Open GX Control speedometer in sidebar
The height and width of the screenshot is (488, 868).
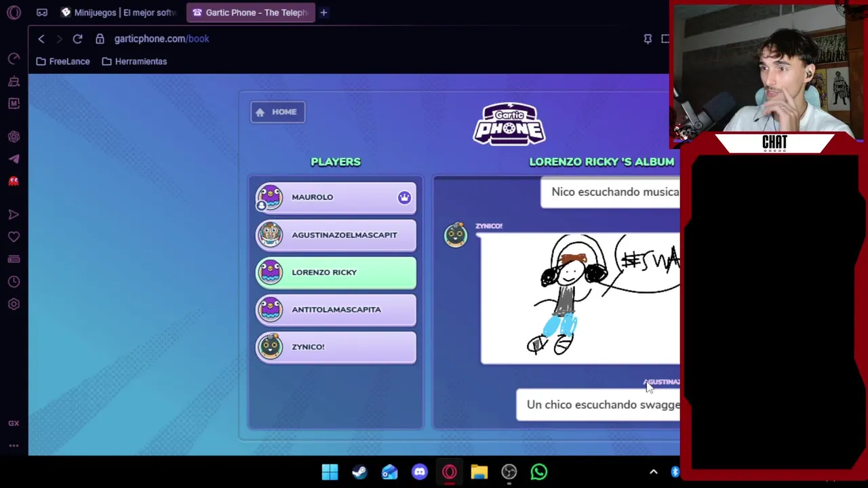[14, 59]
